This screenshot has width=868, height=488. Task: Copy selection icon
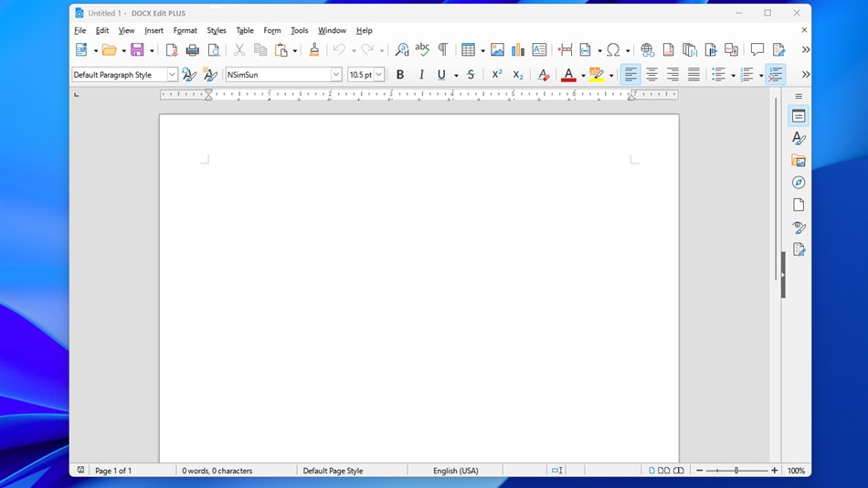(x=260, y=50)
